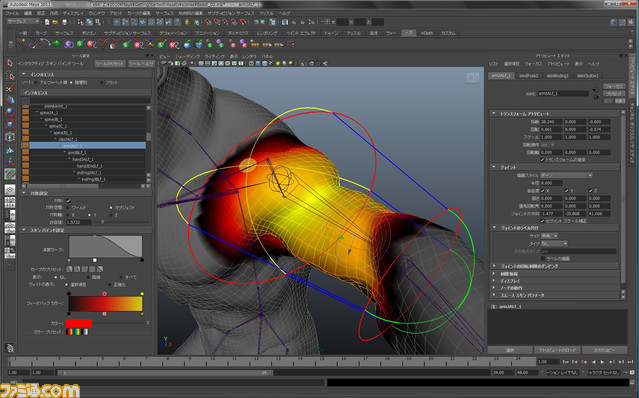Viewport: 639px width, 398px height.
Task: Click the play backward button
Action: click(x=593, y=362)
